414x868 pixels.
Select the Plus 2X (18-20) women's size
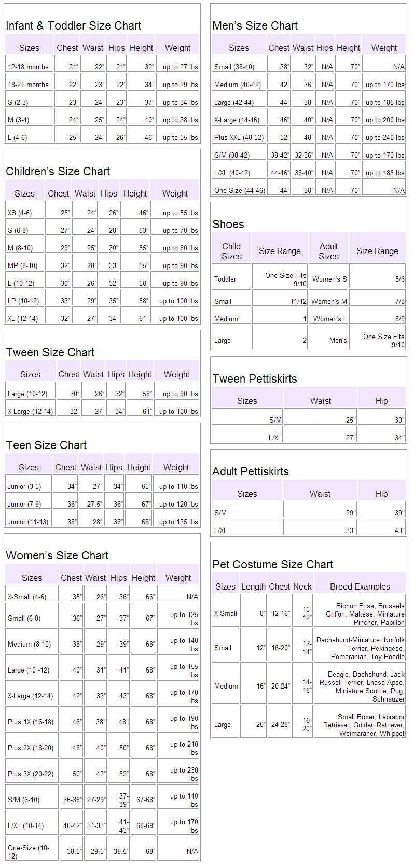[31, 748]
